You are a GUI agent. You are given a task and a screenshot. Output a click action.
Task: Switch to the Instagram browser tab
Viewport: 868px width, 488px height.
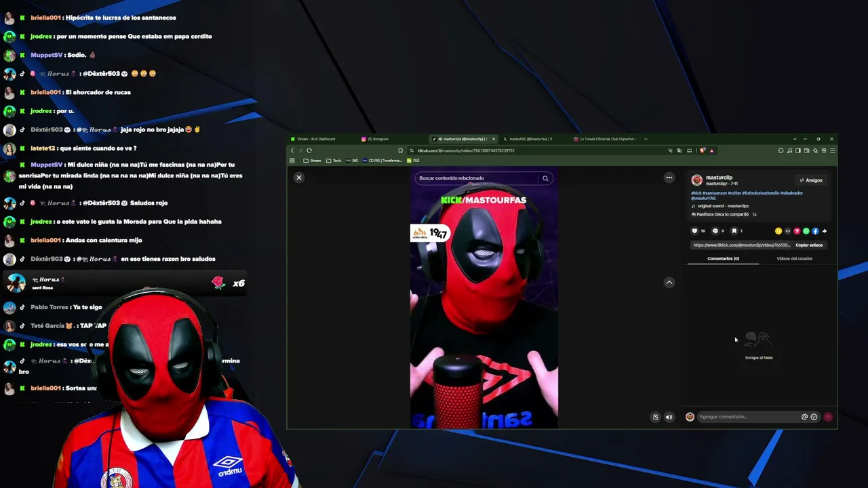pyautogui.click(x=391, y=139)
